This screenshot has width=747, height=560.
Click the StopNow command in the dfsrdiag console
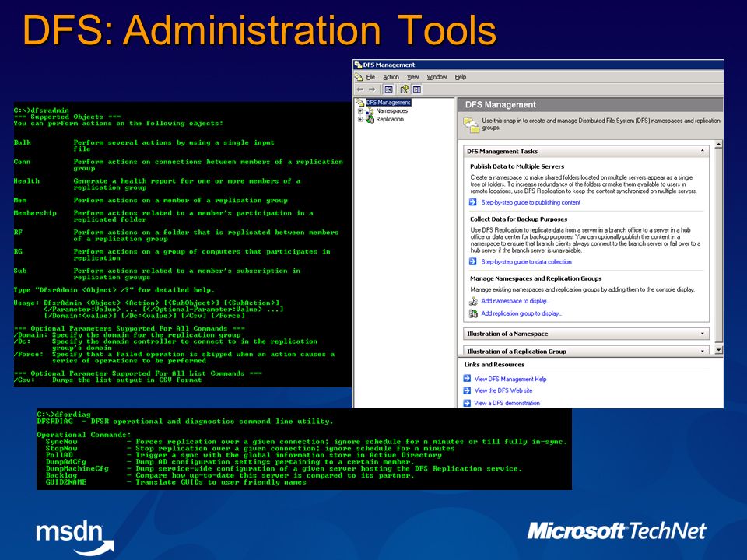pos(61,448)
